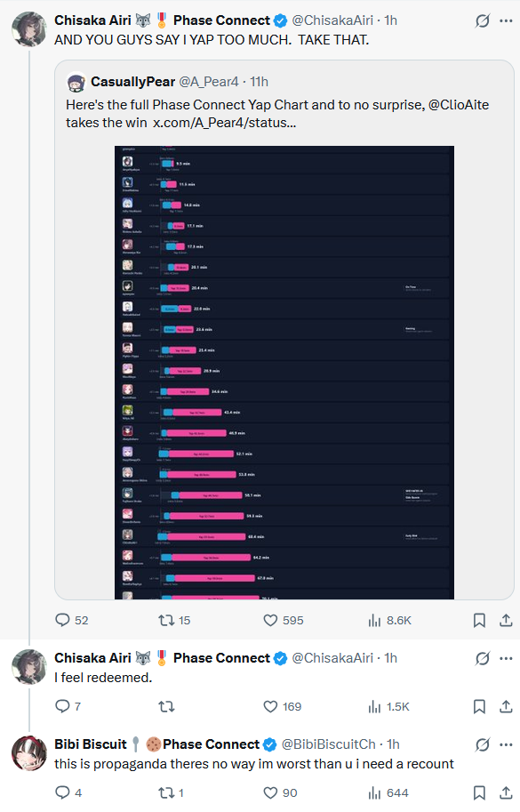This screenshot has height=812, width=520.
Task: Open the Yap Chart image thumbnail
Action: 284,373
